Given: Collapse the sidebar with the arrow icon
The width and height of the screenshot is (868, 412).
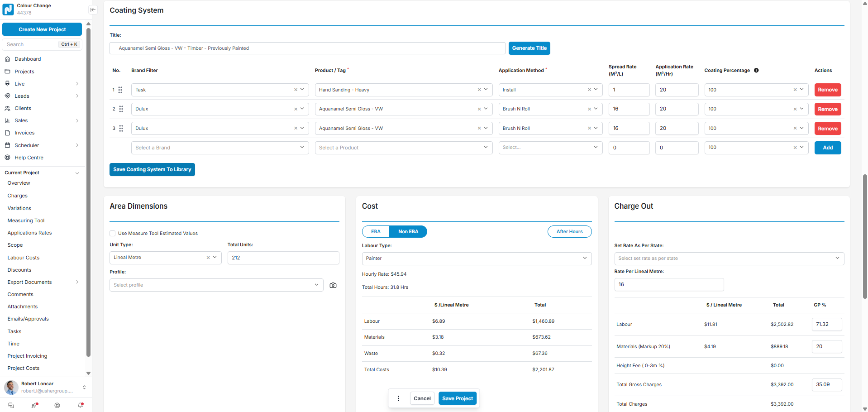Looking at the screenshot, I should [93, 10].
